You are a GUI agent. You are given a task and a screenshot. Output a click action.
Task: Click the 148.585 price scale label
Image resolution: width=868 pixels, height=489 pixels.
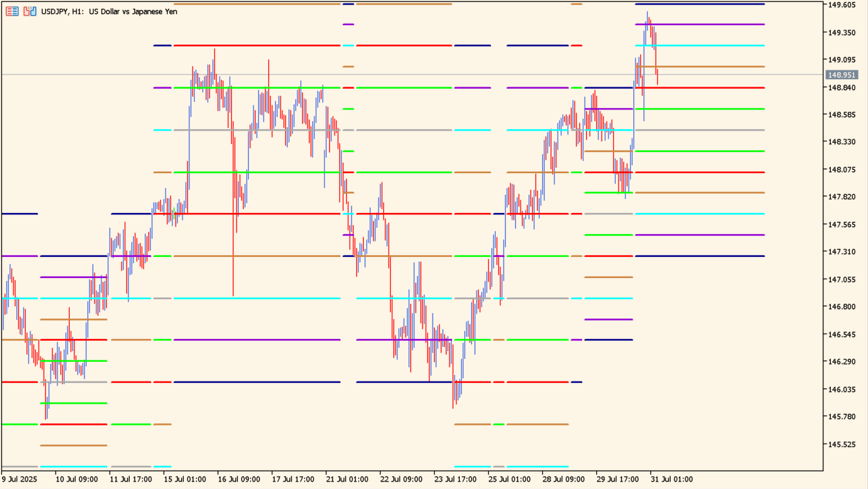click(x=842, y=115)
